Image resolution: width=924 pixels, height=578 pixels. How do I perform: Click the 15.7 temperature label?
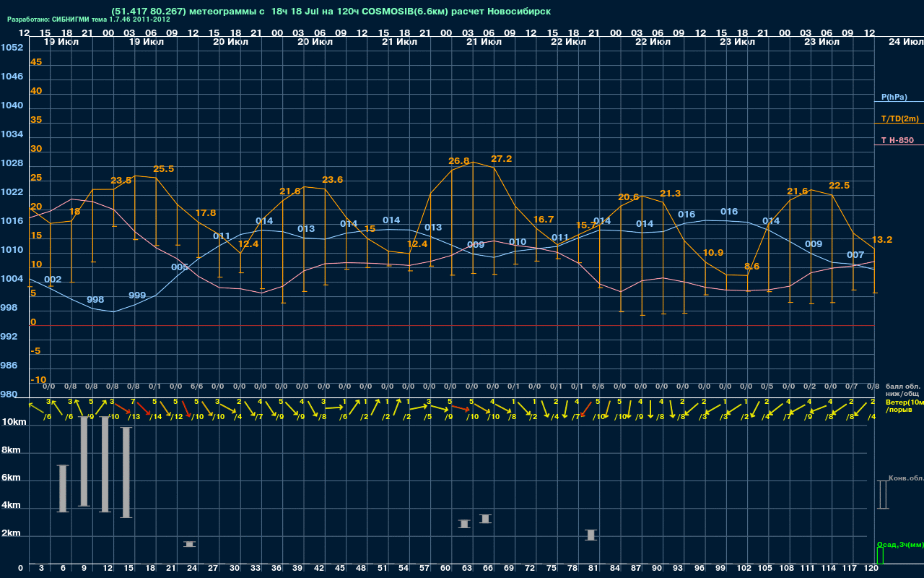pyautogui.click(x=587, y=225)
